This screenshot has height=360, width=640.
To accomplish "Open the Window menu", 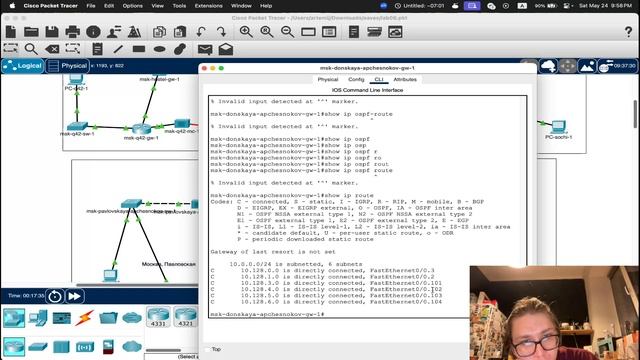I will [241, 6].
